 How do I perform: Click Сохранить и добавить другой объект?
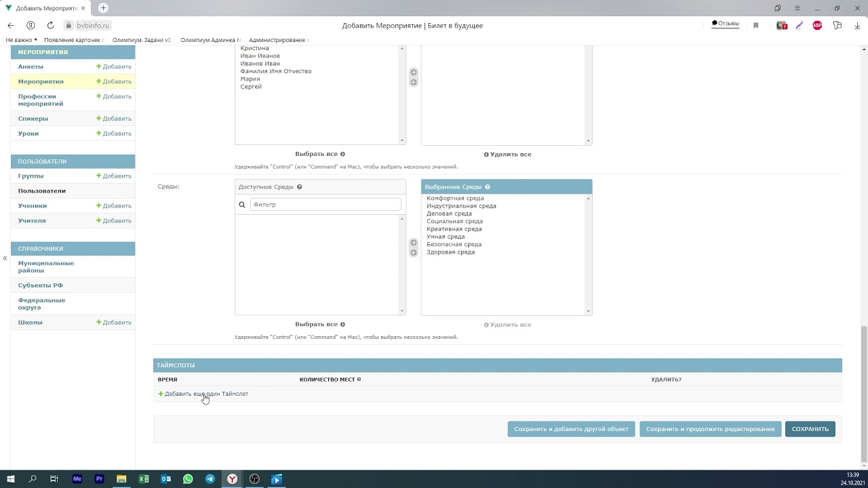pyautogui.click(x=571, y=429)
